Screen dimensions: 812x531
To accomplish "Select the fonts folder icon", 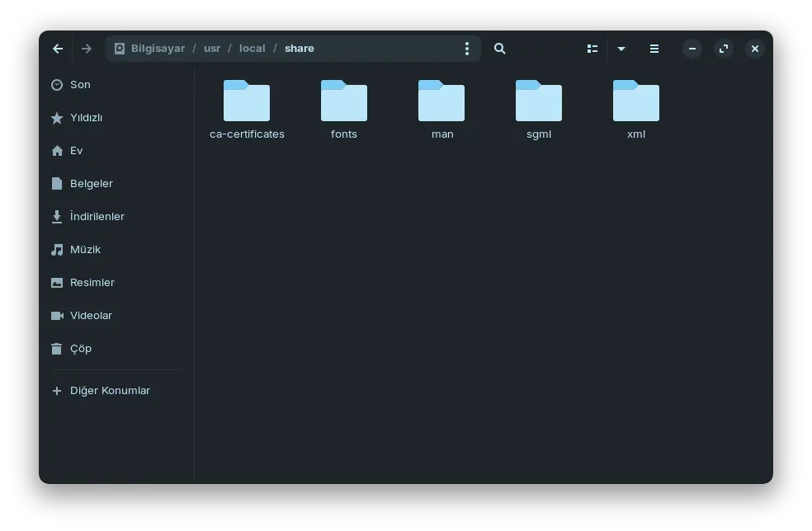I will (x=344, y=101).
